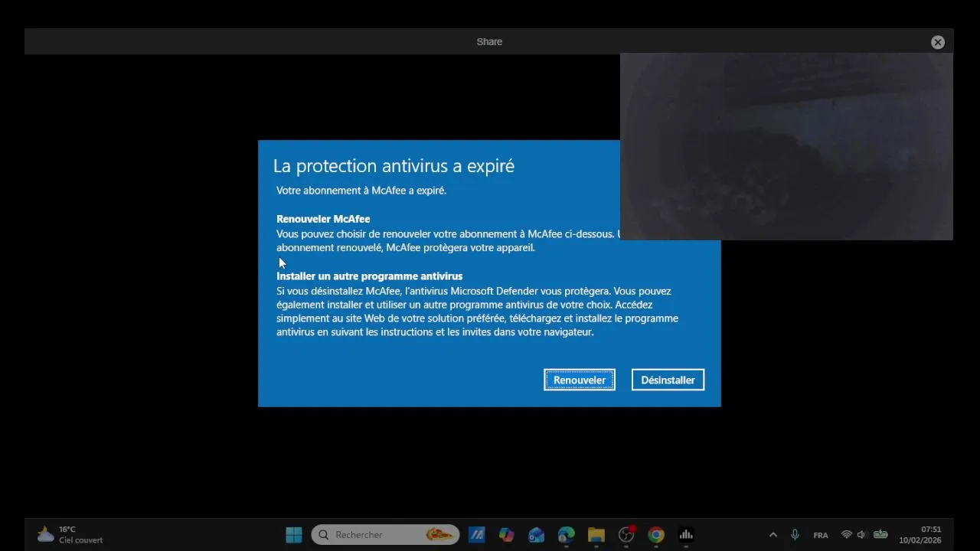Click the "La protection antivirus a expiré" heading
980x551 pixels.
(394, 166)
